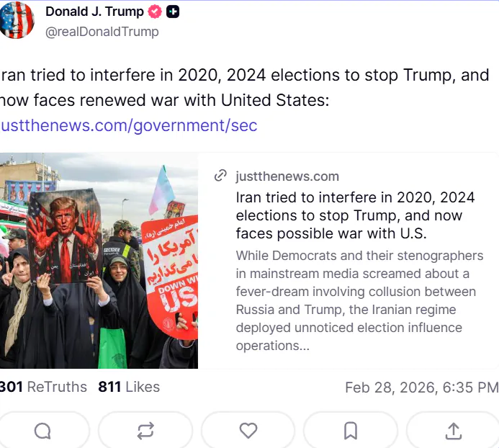Image resolution: width=499 pixels, height=448 pixels.
Task: Click the article description starting 'While Democrats'
Action: (x=359, y=300)
